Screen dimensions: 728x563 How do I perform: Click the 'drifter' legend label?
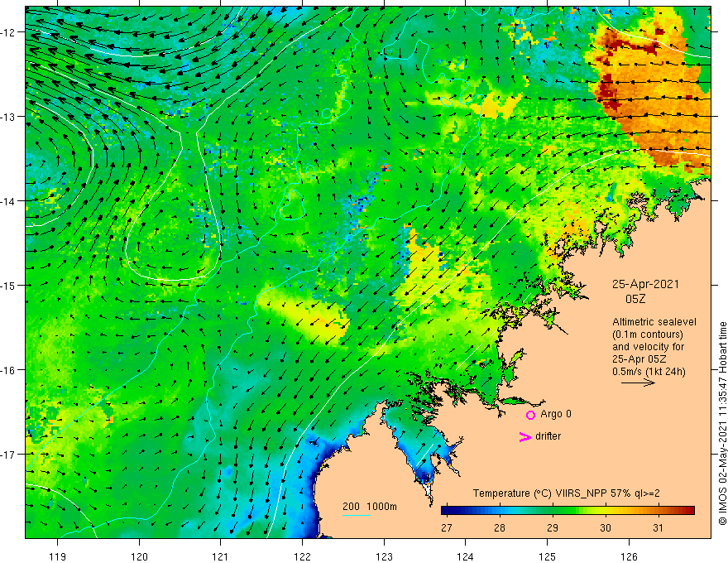tap(548, 436)
